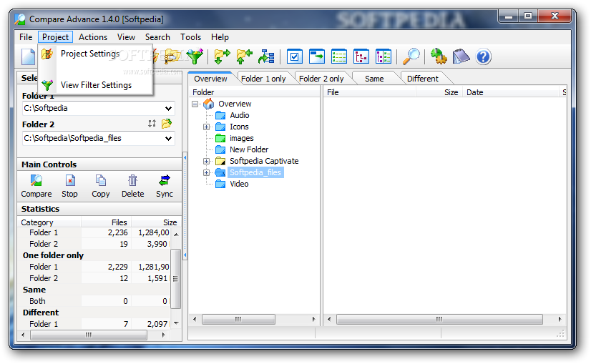Click the checkmark window toolbar icon
The image size is (591, 364).
click(294, 57)
